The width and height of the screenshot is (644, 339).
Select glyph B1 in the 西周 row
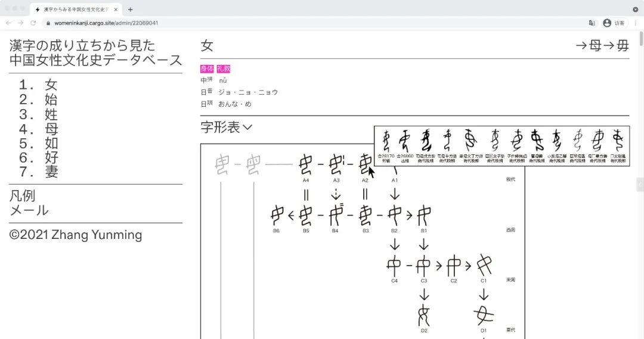[x=424, y=215]
